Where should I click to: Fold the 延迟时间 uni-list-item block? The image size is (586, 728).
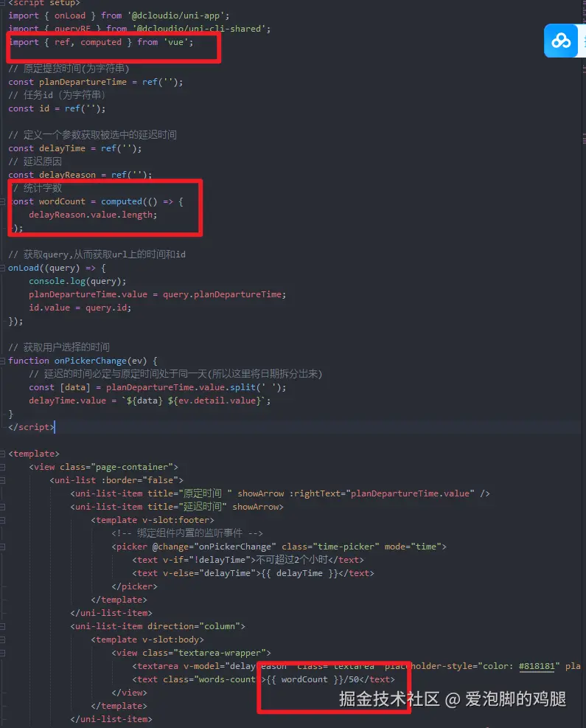click(x=3, y=507)
